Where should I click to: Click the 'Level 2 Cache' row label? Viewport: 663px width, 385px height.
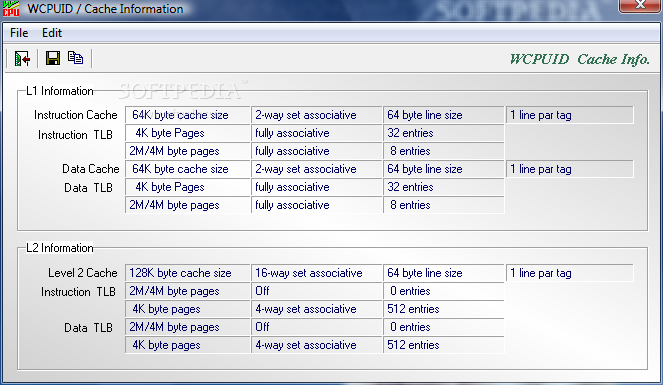click(82, 273)
